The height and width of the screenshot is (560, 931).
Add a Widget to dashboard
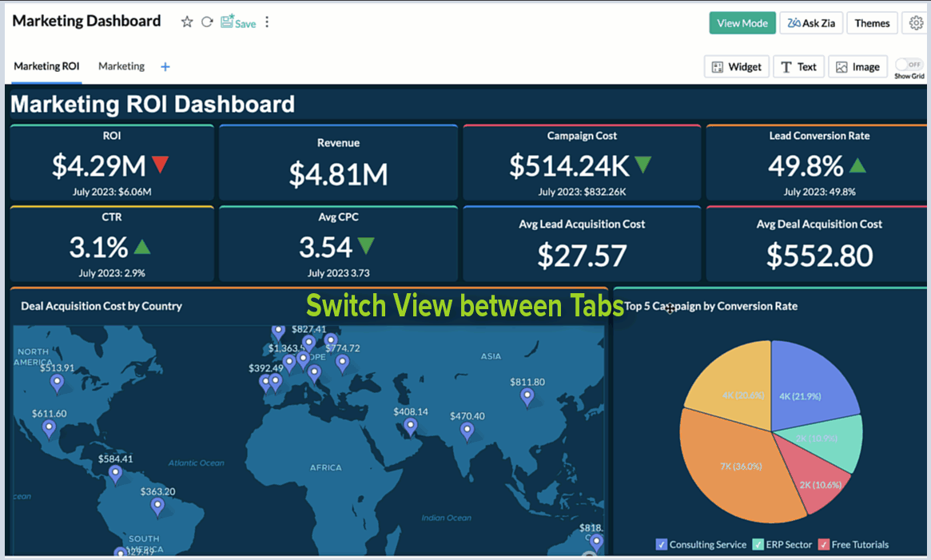pyautogui.click(x=737, y=66)
